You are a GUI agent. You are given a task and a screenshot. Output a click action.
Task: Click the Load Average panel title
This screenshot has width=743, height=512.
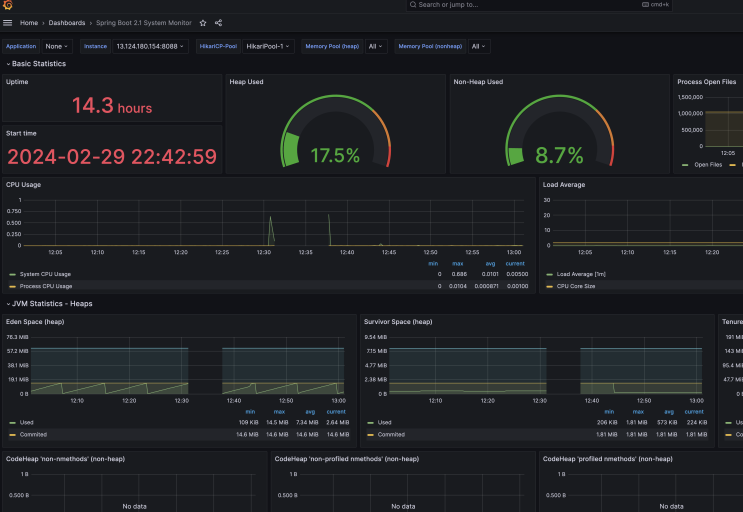[x=564, y=185]
